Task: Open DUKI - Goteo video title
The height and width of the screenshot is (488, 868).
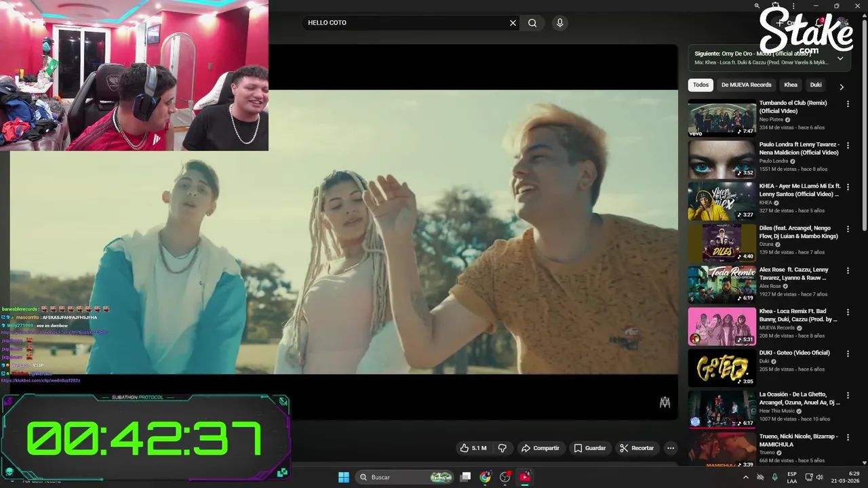Action: click(795, 353)
